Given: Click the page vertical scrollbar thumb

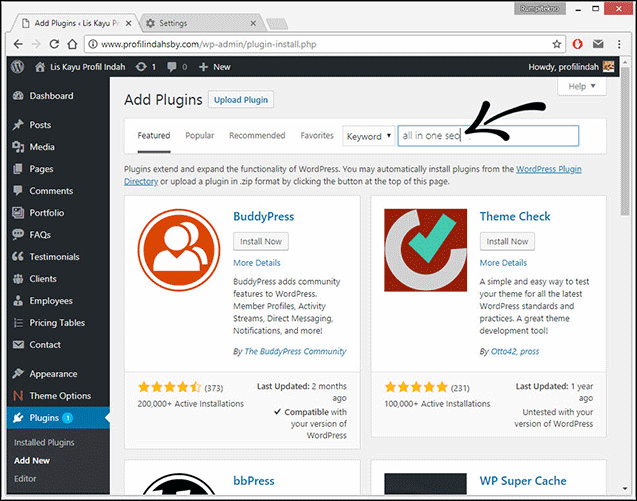Looking at the screenshot, I should [x=625, y=142].
